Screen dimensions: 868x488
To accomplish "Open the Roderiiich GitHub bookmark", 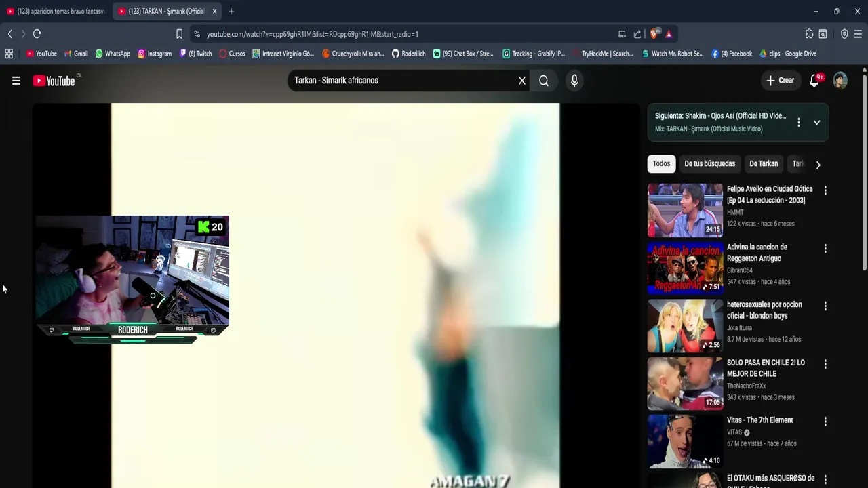I will (409, 54).
